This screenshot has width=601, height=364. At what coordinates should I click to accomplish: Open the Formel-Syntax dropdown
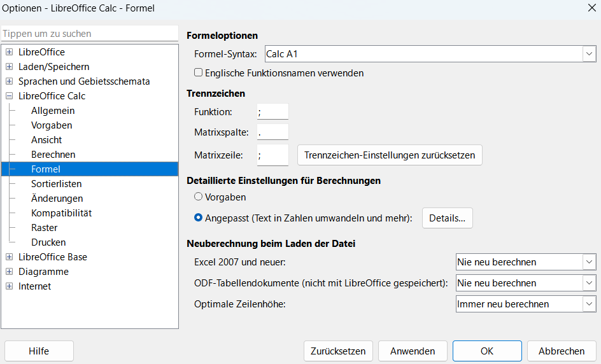click(430, 54)
